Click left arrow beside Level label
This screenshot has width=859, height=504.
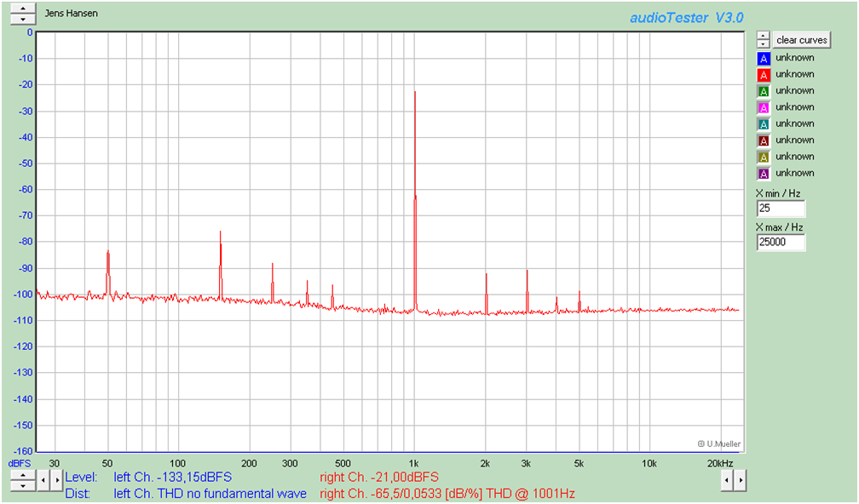[x=43, y=480]
